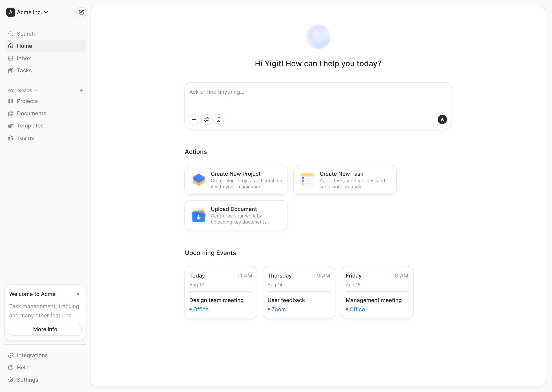Click the compose new note icon
The width and height of the screenshot is (552, 392).
[81, 12]
